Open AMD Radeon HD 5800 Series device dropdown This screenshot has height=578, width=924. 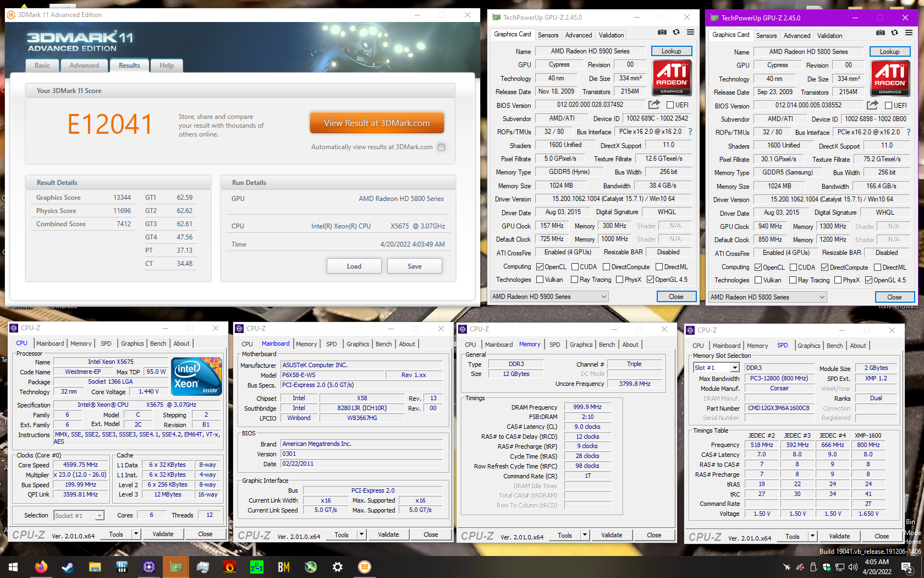point(767,297)
